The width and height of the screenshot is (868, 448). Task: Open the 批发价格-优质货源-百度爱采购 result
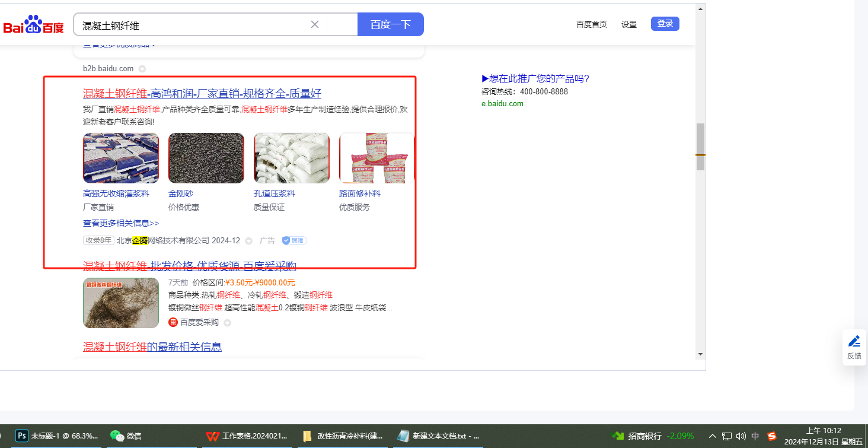point(190,266)
